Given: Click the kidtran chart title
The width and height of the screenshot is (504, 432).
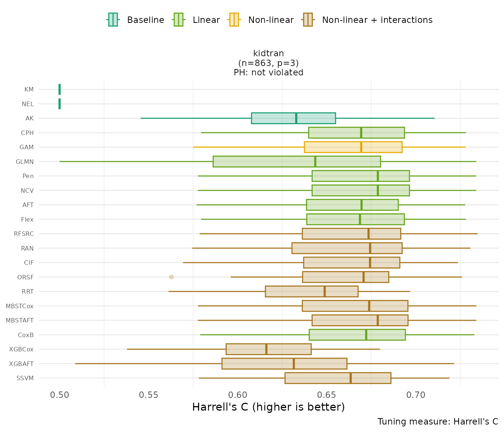Looking at the screenshot, I should click(268, 54).
